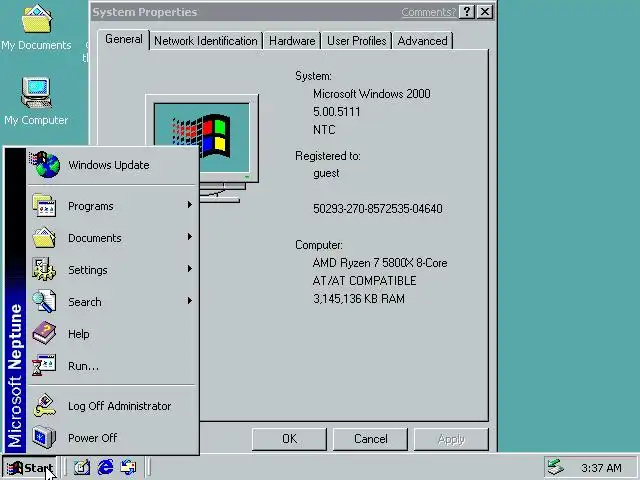Close the System Properties dialog
The image size is (640, 480).
click(x=485, y=12)
